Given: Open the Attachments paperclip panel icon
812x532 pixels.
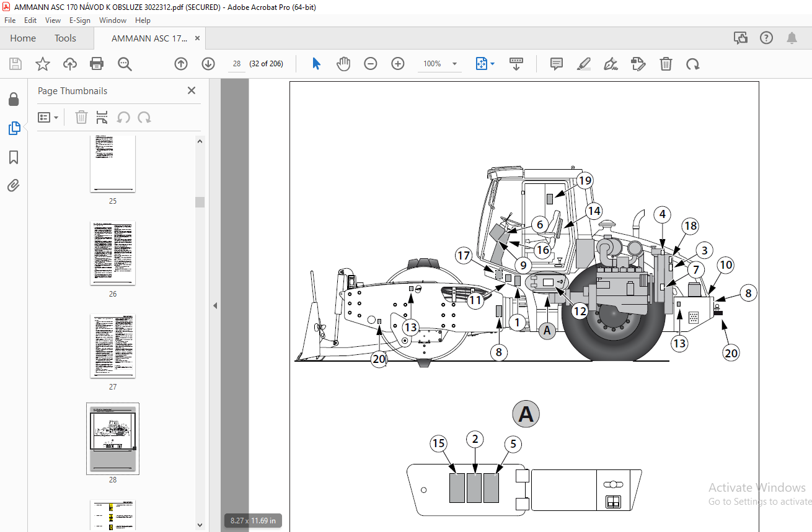Looking at the screenshot, I should [14, 185].
